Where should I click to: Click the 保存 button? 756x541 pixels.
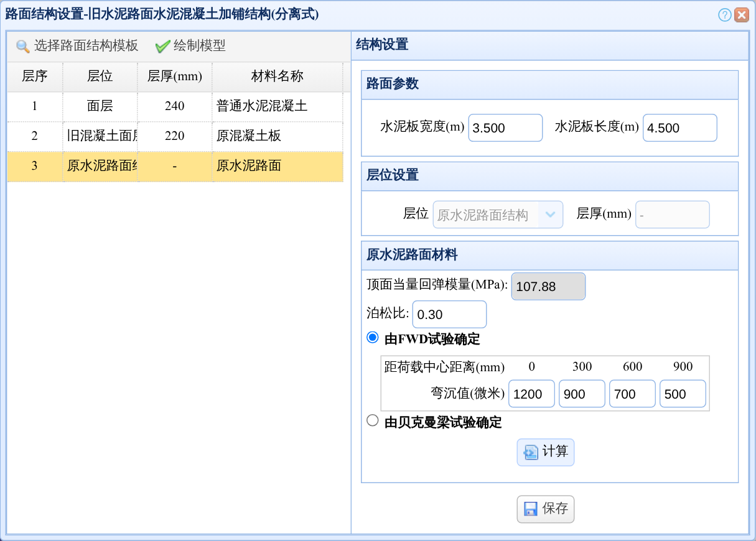pyautogui.click(x=546, y=509)
